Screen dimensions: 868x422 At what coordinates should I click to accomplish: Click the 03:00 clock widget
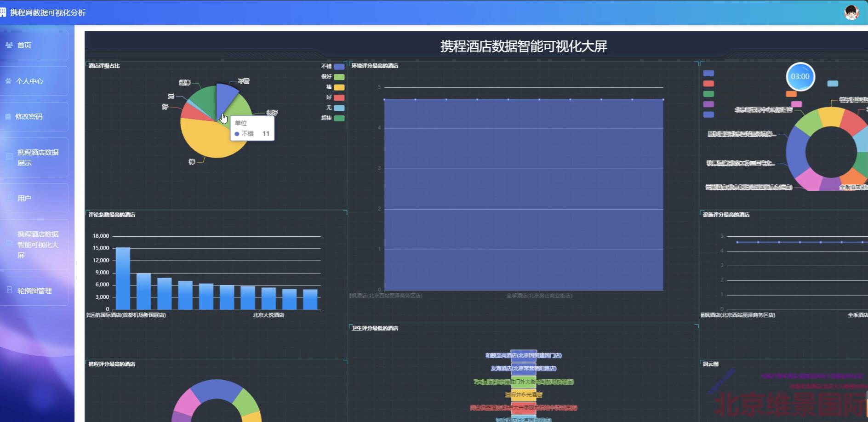pyautogui.click(x=800, y=77)
